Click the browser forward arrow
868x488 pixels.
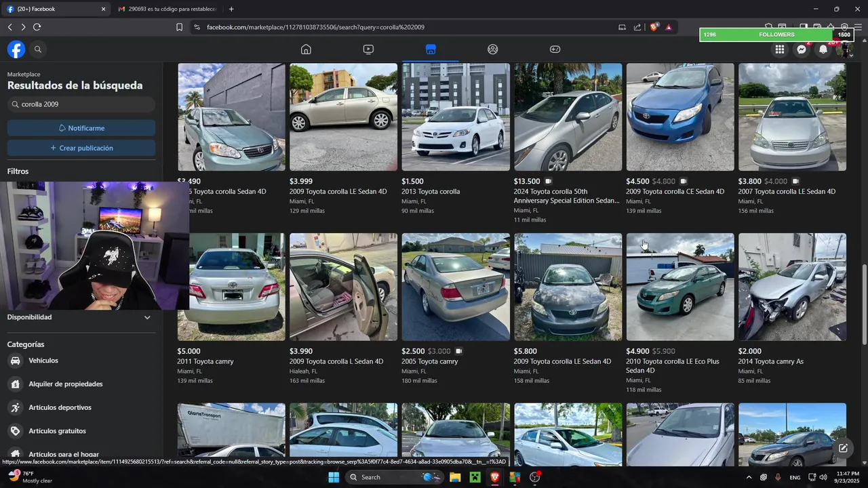[x=23, y=27]
